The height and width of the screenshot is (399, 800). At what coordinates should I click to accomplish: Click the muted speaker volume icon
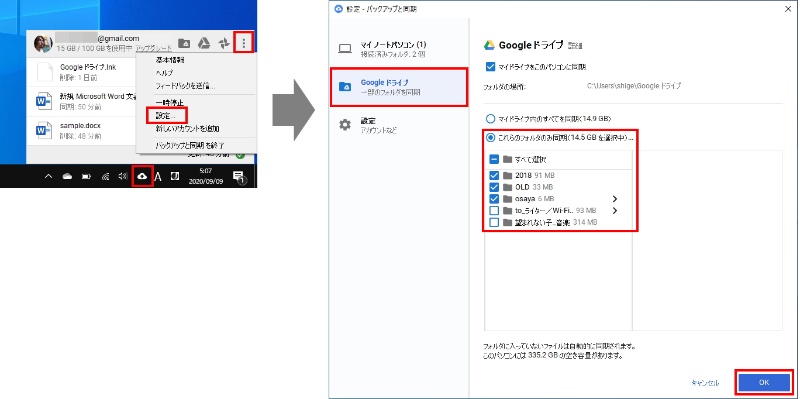point(123,177)
